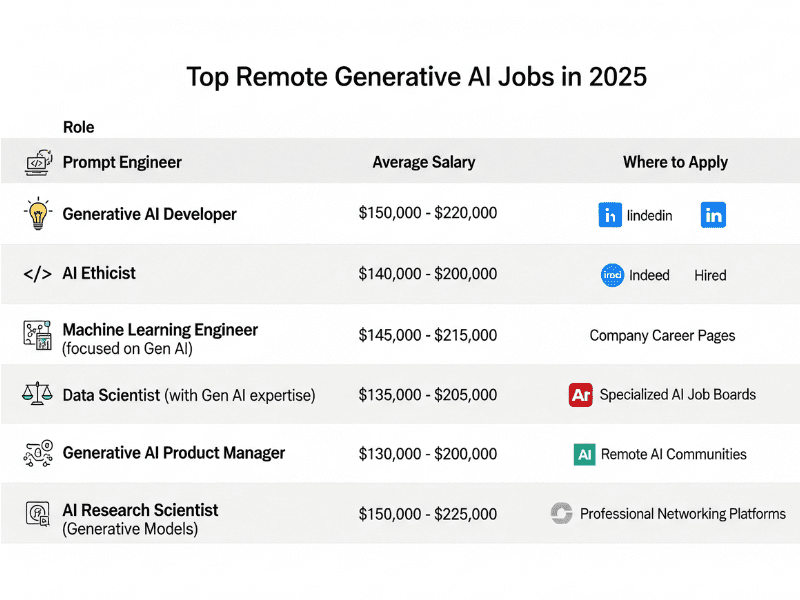This screenshot has height=600, width=800.
Task: Open the Hired link
Action: [x=710, y=276]
